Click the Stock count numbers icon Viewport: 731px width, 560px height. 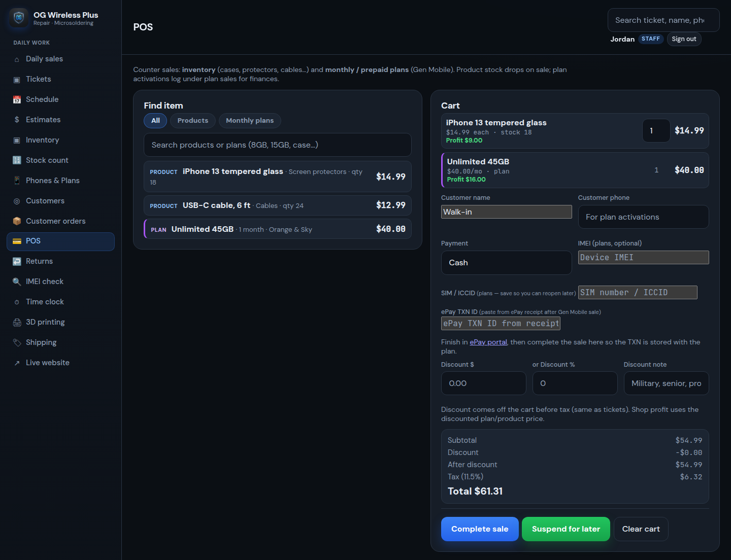click(17, 160)
